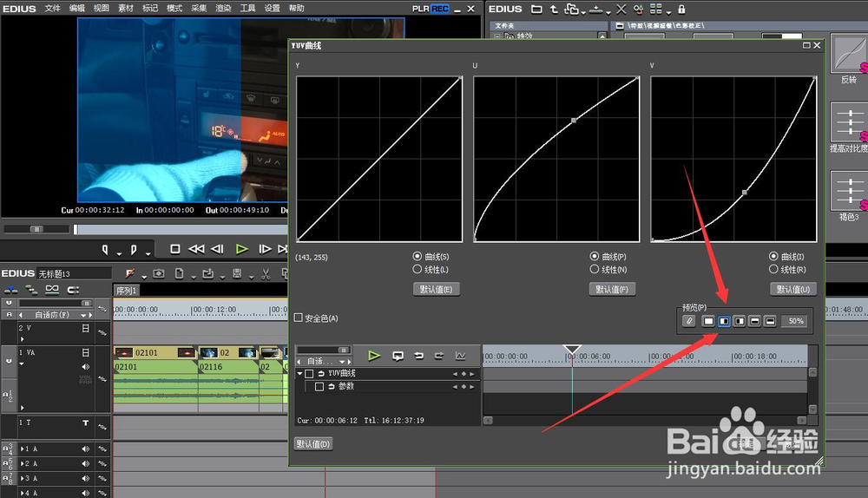Select linear mode for the U channel

click(594, 269)
